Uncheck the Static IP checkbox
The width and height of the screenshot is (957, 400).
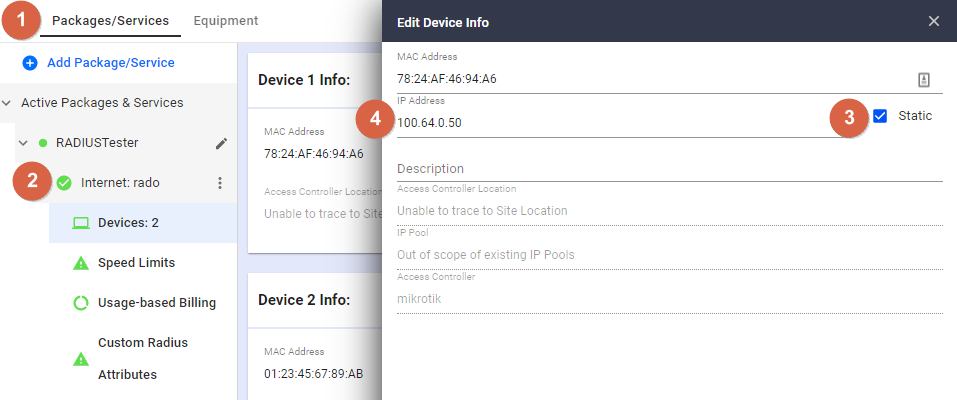pos(879,116)
